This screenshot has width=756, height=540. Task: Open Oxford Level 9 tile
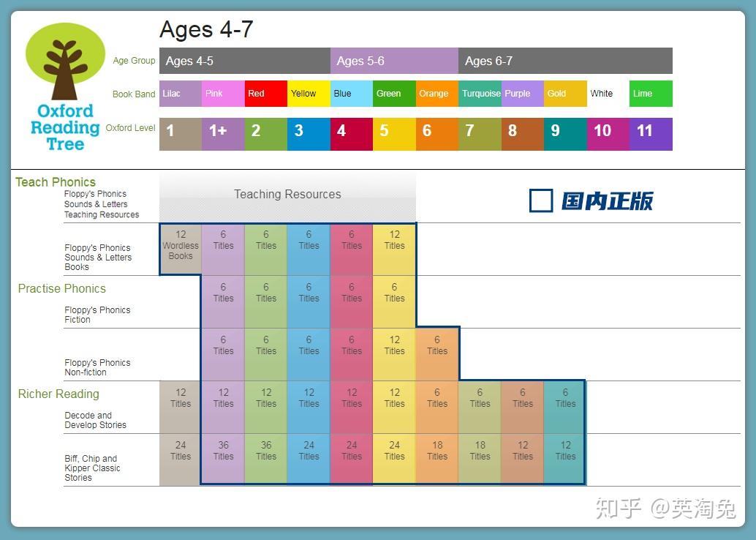(564, 131)
